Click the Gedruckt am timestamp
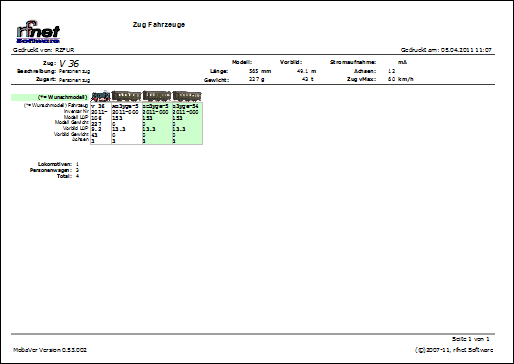Screen dimensions: 514x364 click(446, 50)
